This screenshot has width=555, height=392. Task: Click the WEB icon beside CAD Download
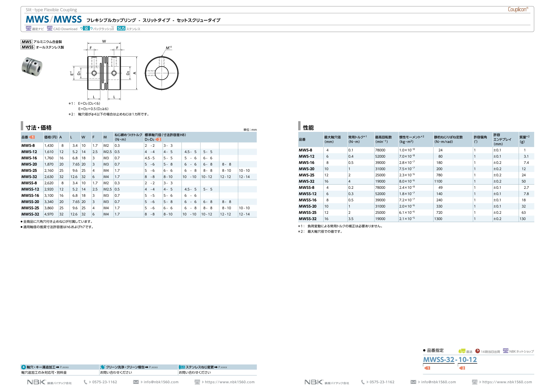pyautogui.click(x=50, y=28)
